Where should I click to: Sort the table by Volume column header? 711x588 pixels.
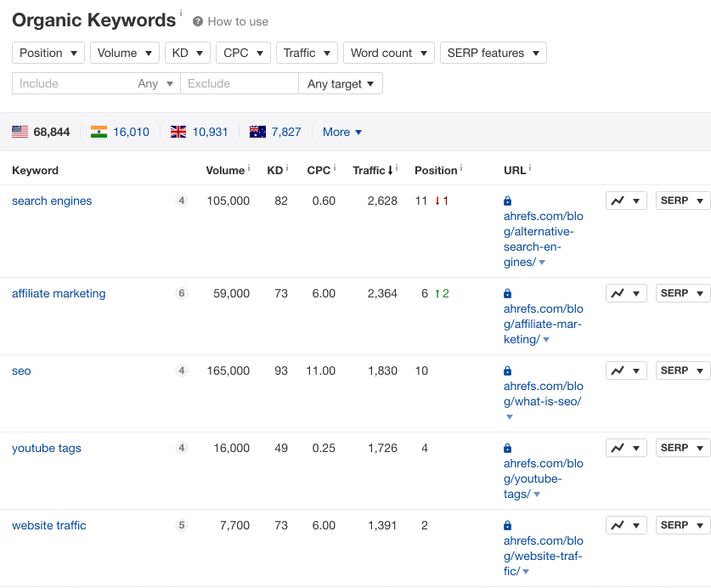click(225, 170)
